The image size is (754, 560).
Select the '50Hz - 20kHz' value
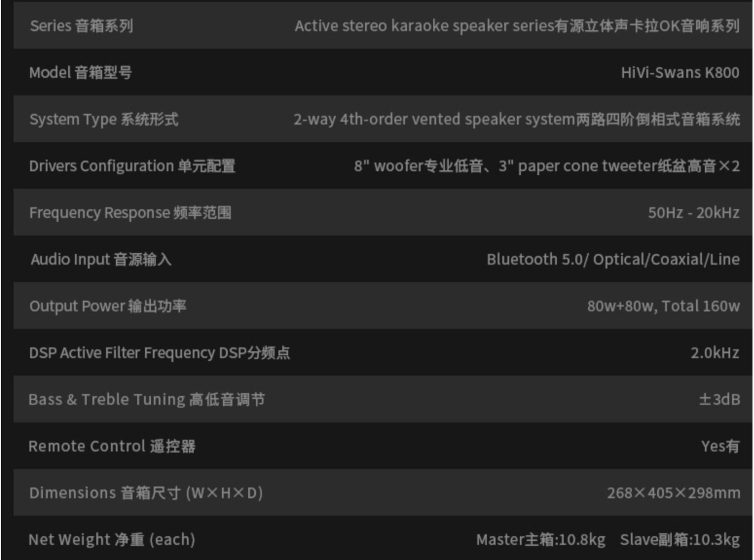point(694,212)
